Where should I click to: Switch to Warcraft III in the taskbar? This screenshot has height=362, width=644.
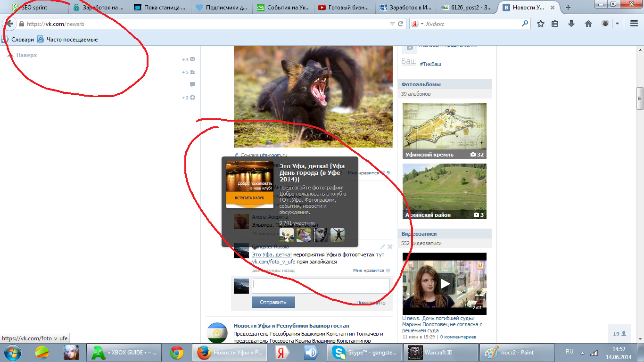(440, 353)
